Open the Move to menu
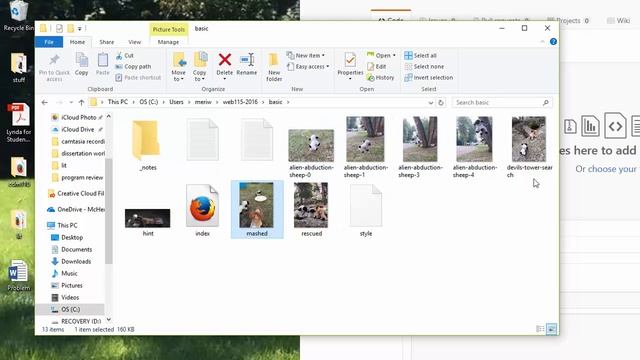 [x=179, y=67]
